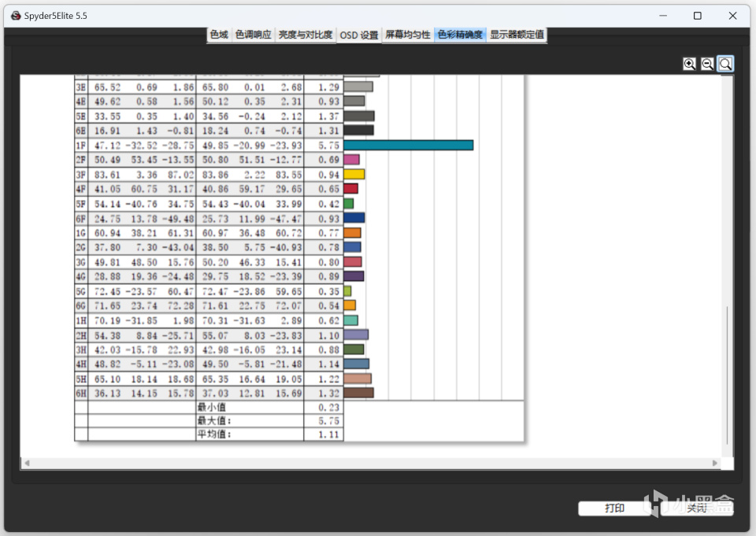Image resolution: width=756 pixels, height=536 pixels.
Task: Click row label 6H
Action: coord(80,394)
